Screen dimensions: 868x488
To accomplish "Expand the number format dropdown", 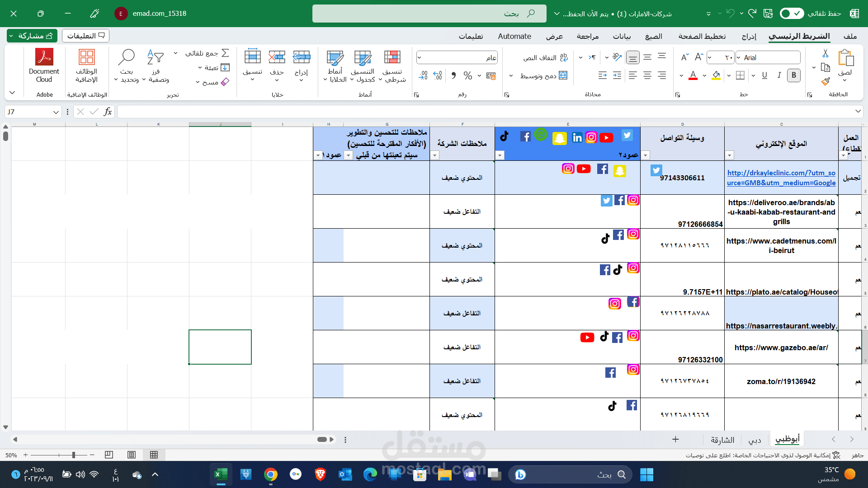I will click(419, 57).
